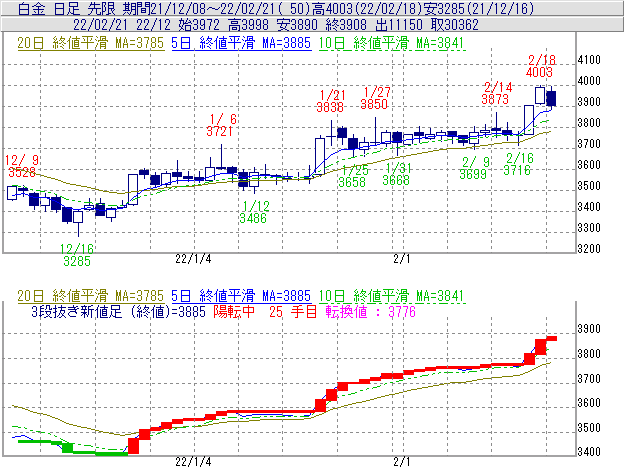
Task: Click the header low value '安3285(21/12/16)'
Action: point(478,8)
